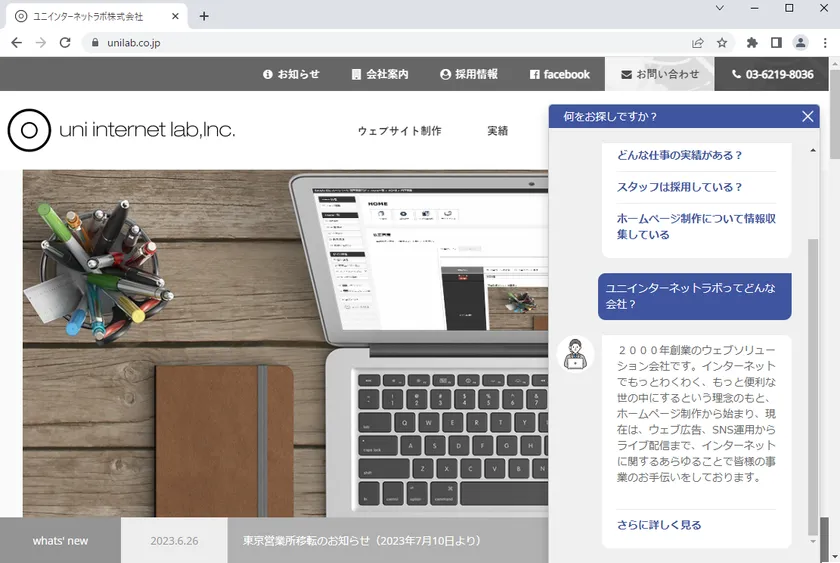840x563 pixels.
Task: Open the Chrome profile avatar
Action: pyautogui.click(x=800, y=43)
